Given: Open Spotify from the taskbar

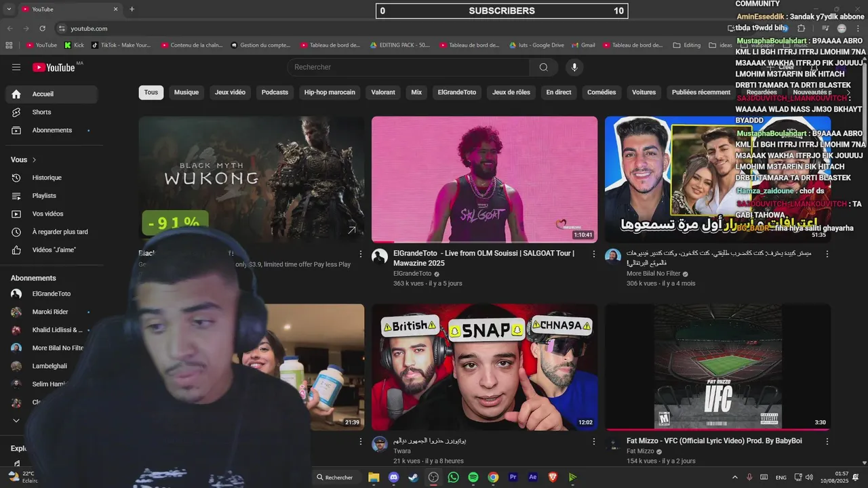Looking at the screenshot, I should click(473, 477).
